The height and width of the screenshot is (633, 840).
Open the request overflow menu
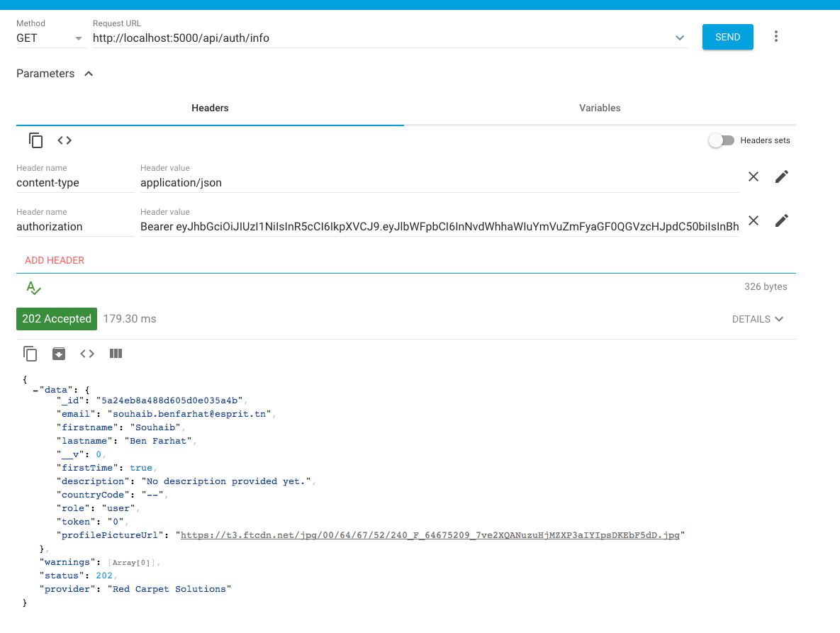point(776,36)
